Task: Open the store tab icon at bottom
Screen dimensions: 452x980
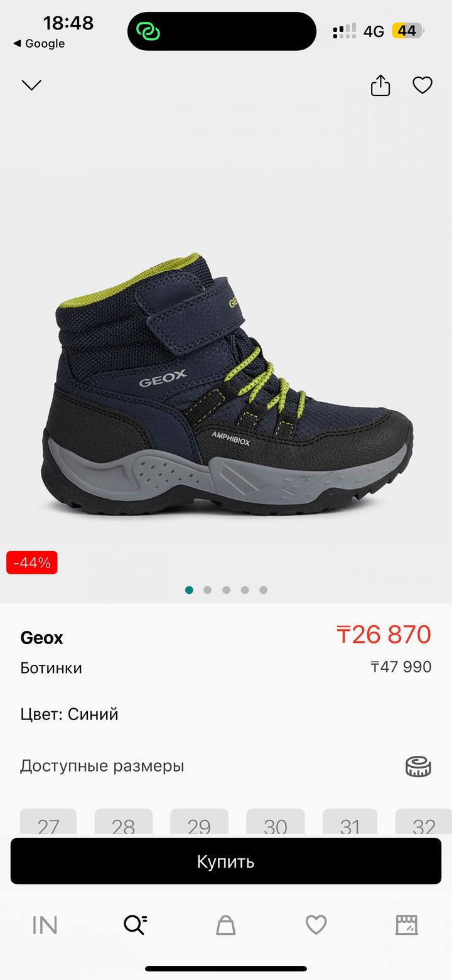Action: coord(407,925)
